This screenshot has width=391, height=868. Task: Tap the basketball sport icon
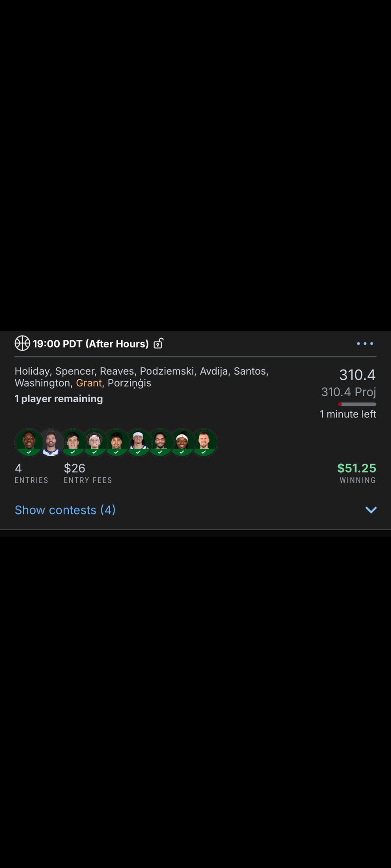22,343
